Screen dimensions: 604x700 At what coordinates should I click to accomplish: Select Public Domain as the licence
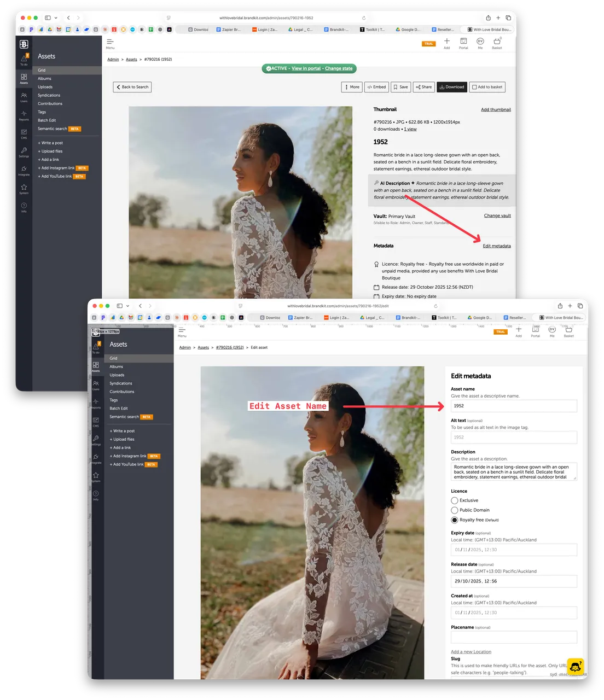(455, 510)
